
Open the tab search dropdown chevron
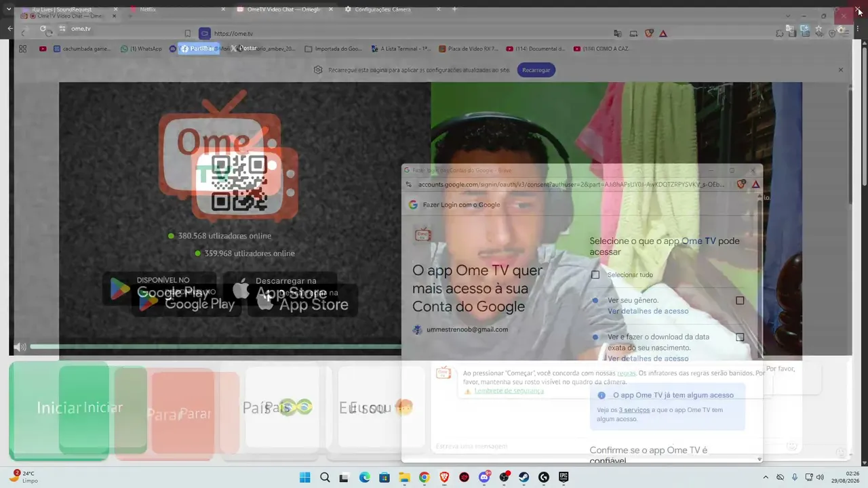pos(9,9)
